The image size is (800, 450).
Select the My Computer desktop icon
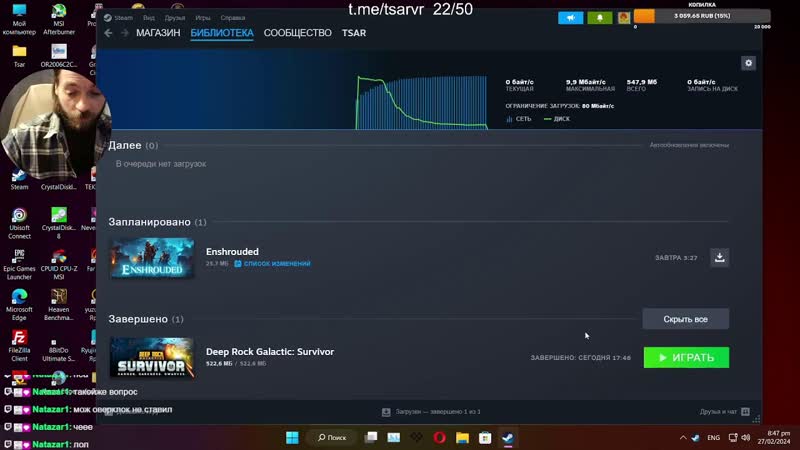point(19,19)
